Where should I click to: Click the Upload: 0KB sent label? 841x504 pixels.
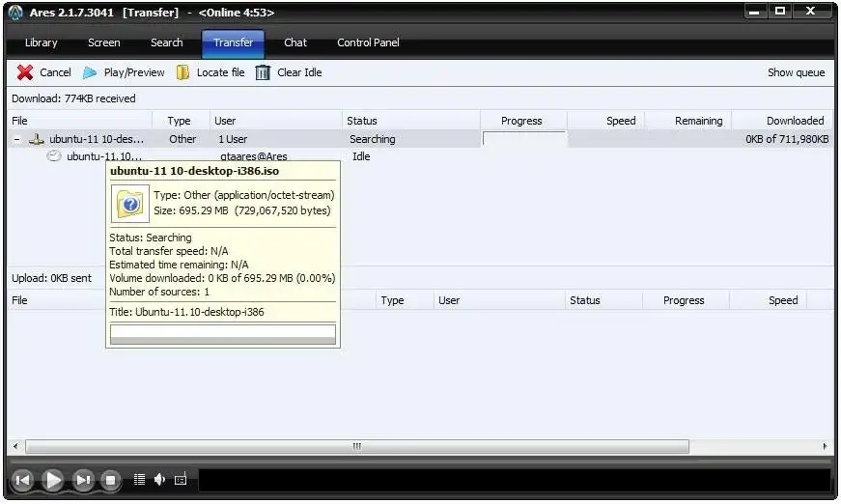[x=51, y=278]
